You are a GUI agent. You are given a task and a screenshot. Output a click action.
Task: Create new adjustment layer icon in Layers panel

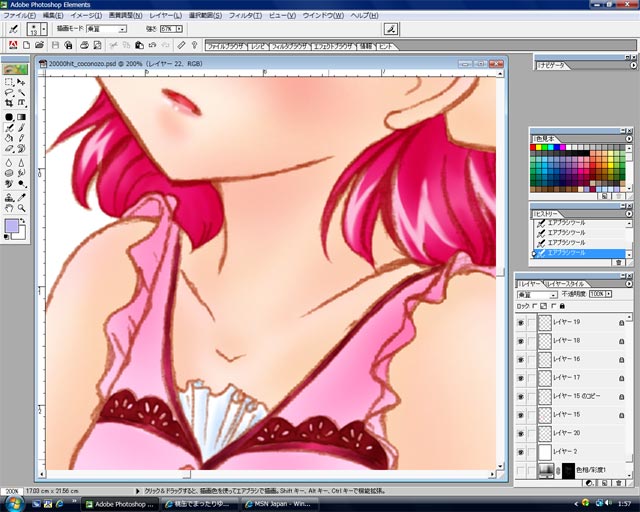[x=589, y=483]
